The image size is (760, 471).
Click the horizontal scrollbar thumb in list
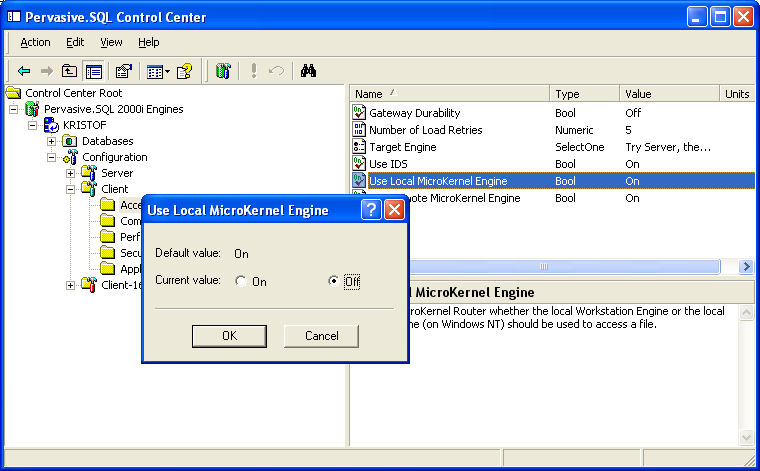tap(565, 267)
